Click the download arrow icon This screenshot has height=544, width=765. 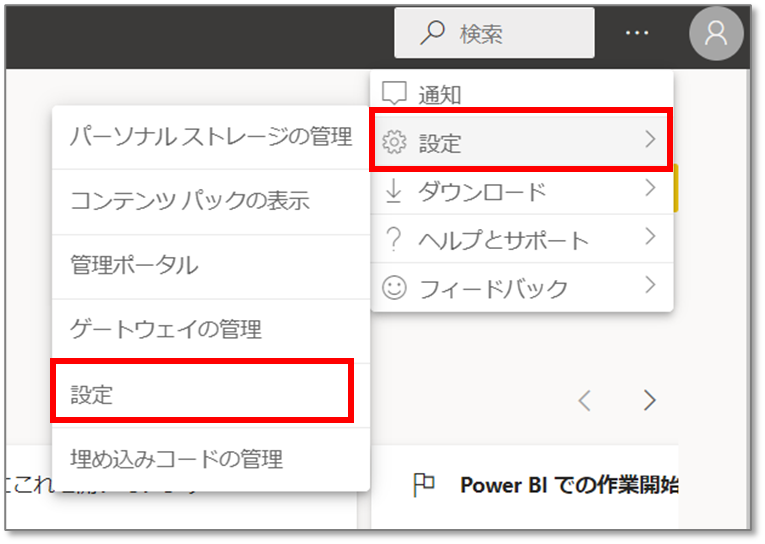tap(394, 191)
